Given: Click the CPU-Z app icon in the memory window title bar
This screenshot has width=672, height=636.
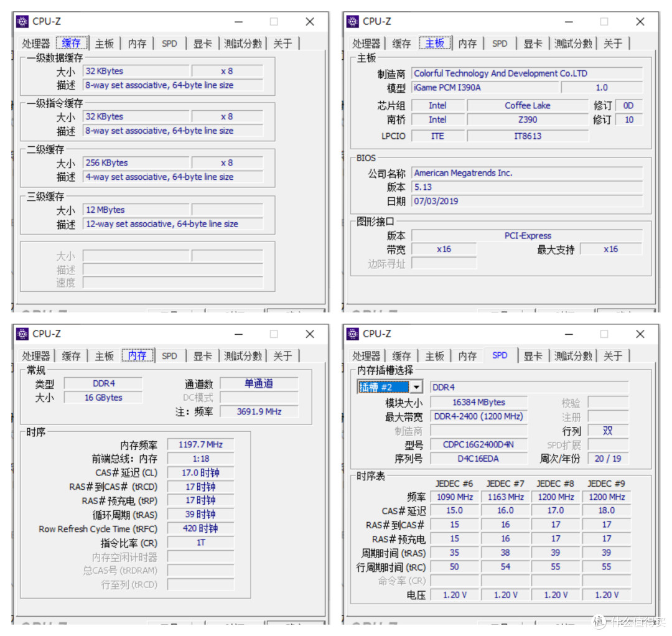Looking at the screenshot, I should click(22, 334).
